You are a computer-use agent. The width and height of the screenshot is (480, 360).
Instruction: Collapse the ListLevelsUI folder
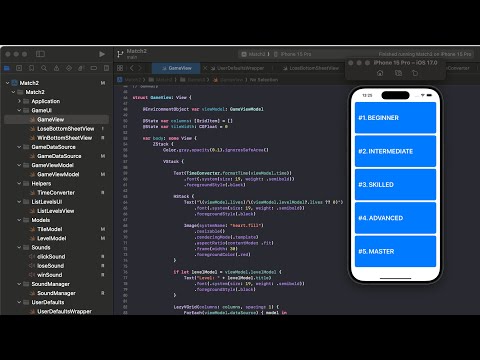pos(19,202)
